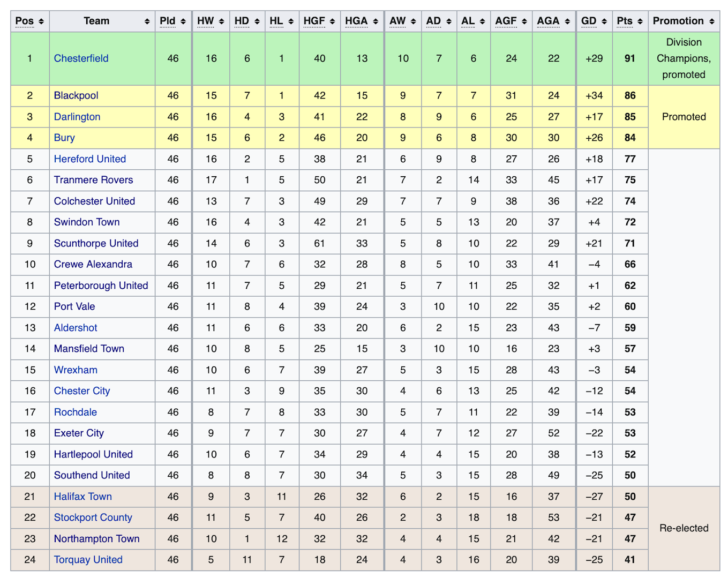Open the Scunthorpe United link
The height and width of the screenshot is (578, 728).
(96, 243)
